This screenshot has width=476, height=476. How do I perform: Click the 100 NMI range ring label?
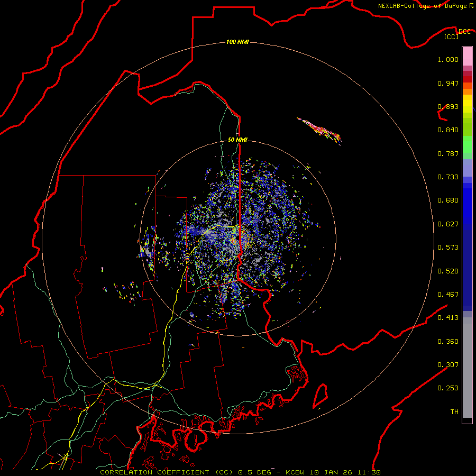click(237, 42)
